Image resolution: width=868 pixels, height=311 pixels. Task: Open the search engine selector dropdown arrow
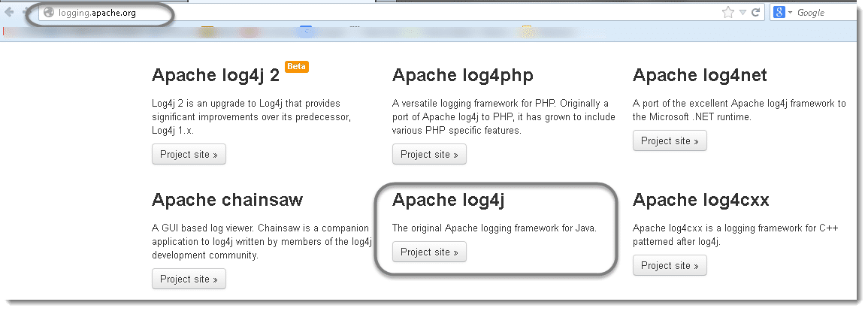791,12
